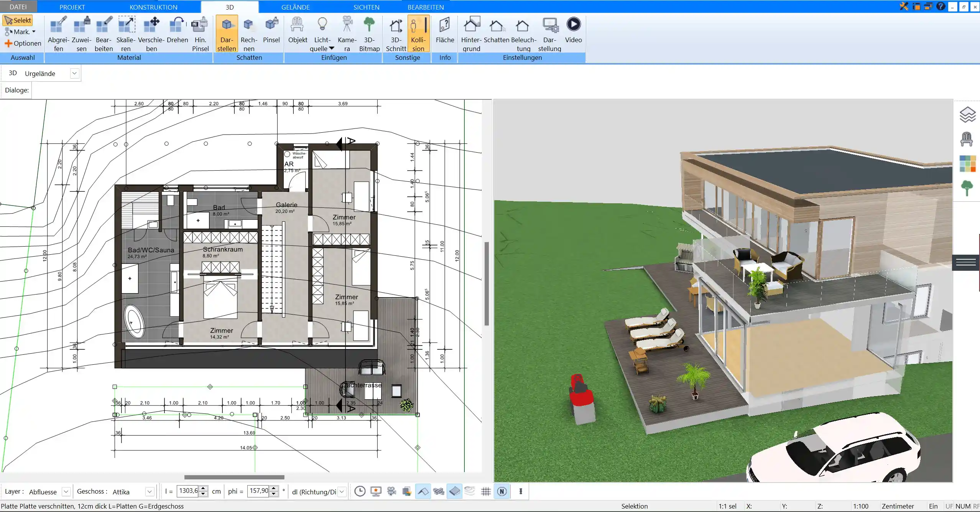980x512 pixels.
Task: Insert a Kamera
Action: coord(347,34)
